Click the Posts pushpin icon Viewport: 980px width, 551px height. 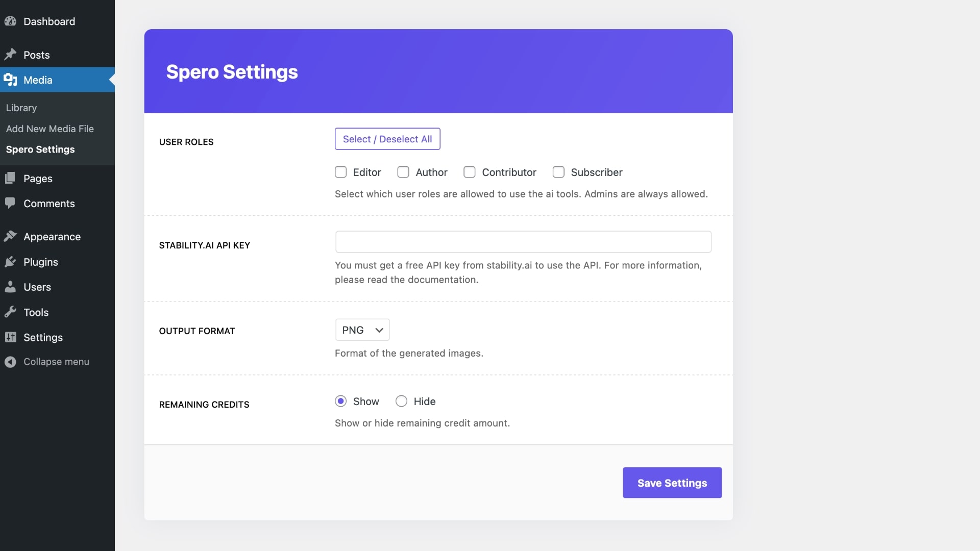(x=10, y=55)
